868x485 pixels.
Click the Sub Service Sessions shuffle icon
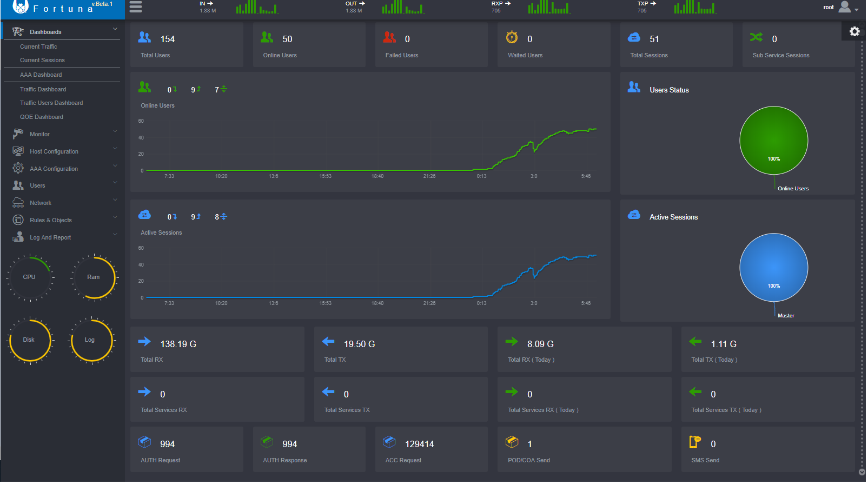click(x=756, y=37)
